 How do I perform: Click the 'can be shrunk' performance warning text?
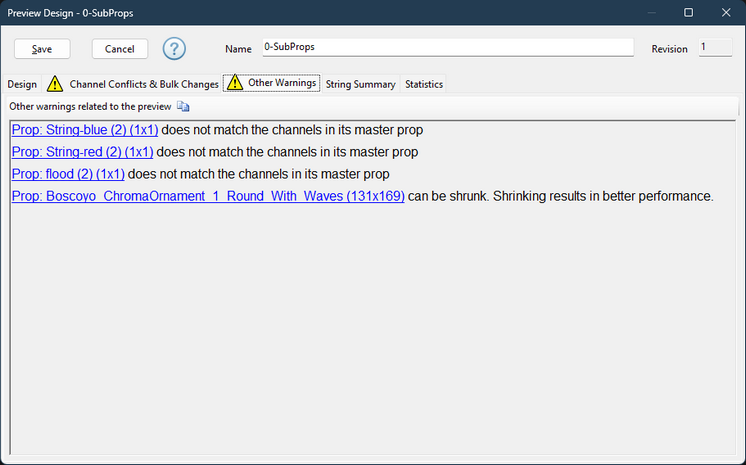pos(560,196)
